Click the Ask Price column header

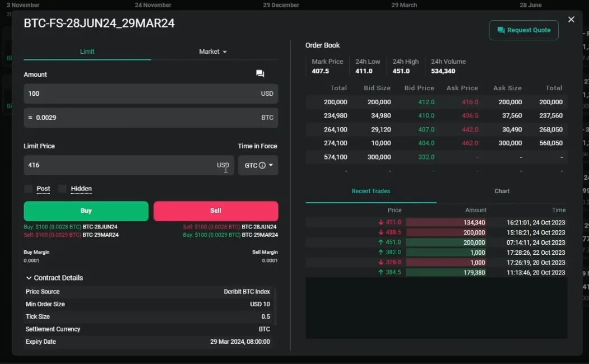coord(462,88)
